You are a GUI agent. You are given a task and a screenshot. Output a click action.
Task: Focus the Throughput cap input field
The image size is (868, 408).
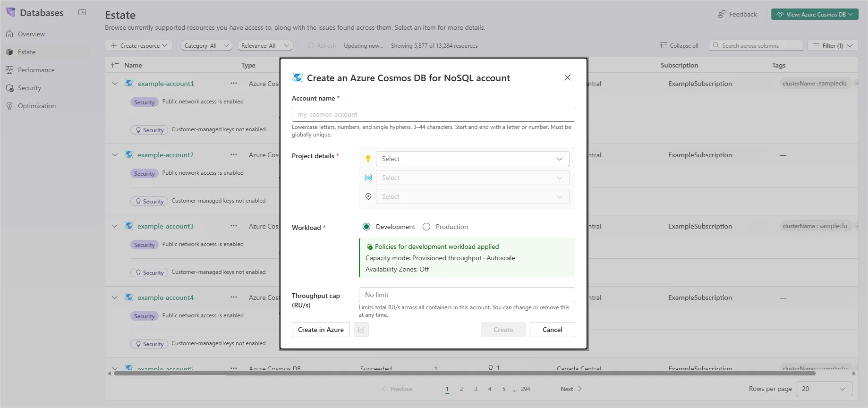[x=467, y=295]
